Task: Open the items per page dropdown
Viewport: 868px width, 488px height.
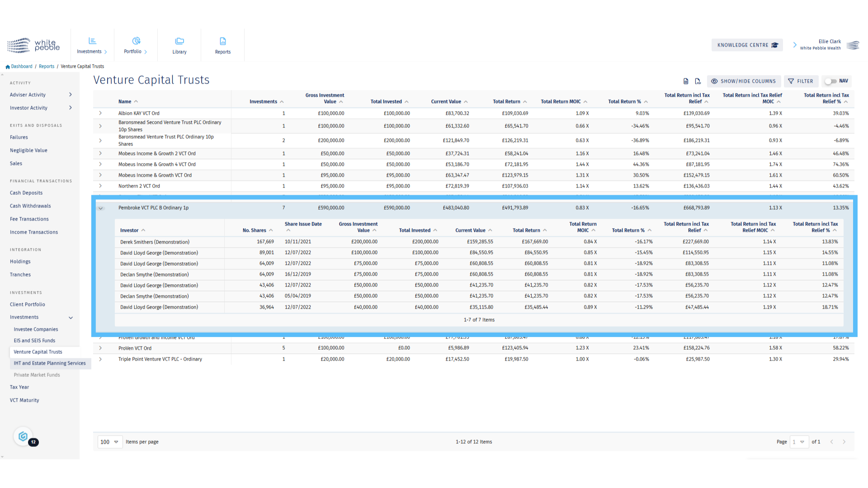Action: (110, 442)
